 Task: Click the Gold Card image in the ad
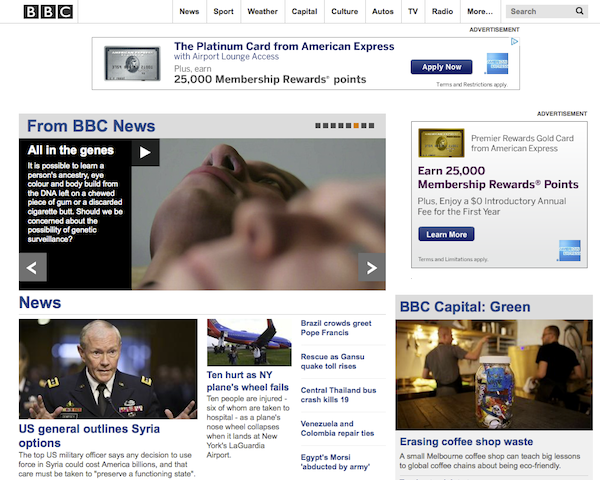[x=441, y=143]
